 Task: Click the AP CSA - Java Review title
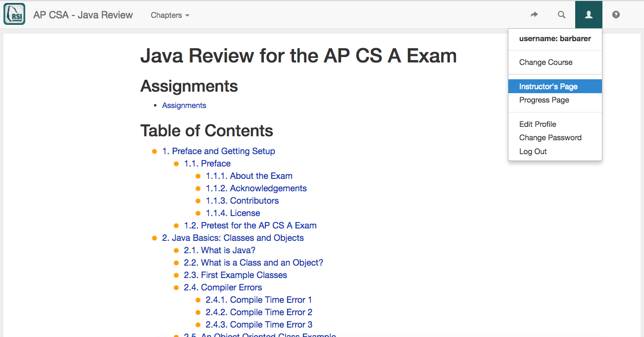click(x=83, y=15)
